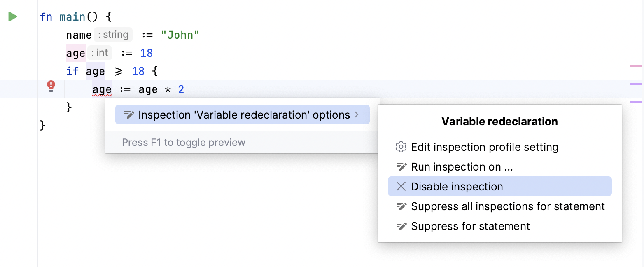Click the pencil icon beside Run inspection on

pyautogui.click(x=401, y=166)
